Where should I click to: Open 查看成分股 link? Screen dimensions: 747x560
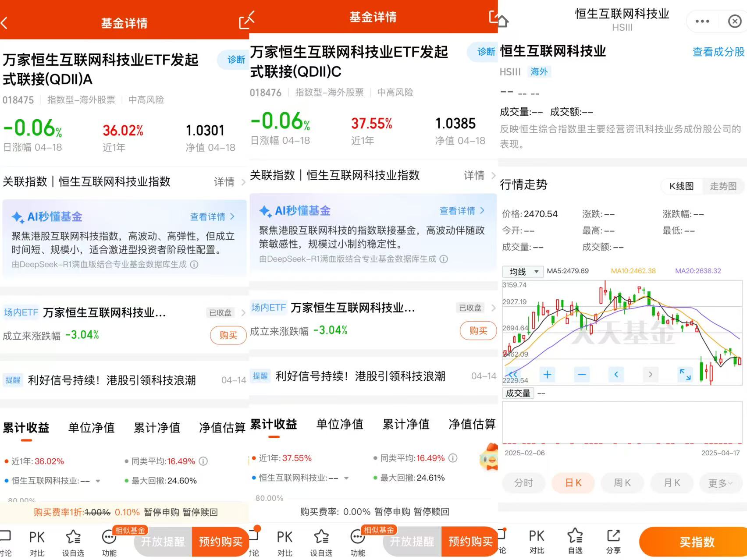click(719, 52)
